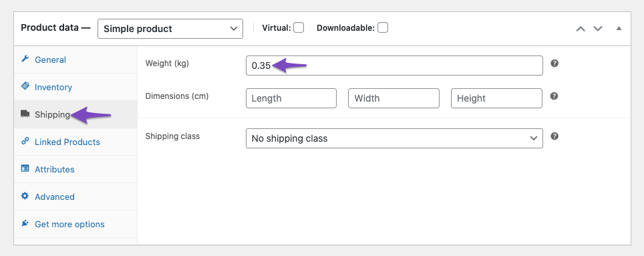Open the Simple product type dropdown
This screenshot has width=644, height=256.
(x=170, y=29)
